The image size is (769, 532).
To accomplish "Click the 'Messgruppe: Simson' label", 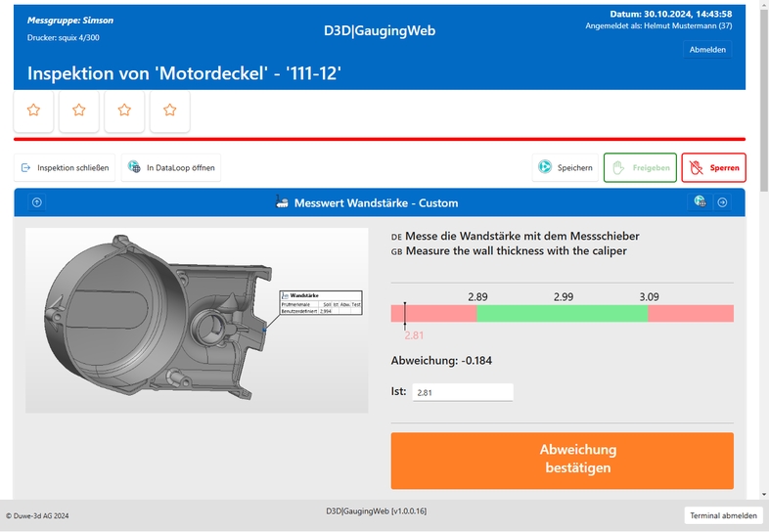I will point(70,21).
